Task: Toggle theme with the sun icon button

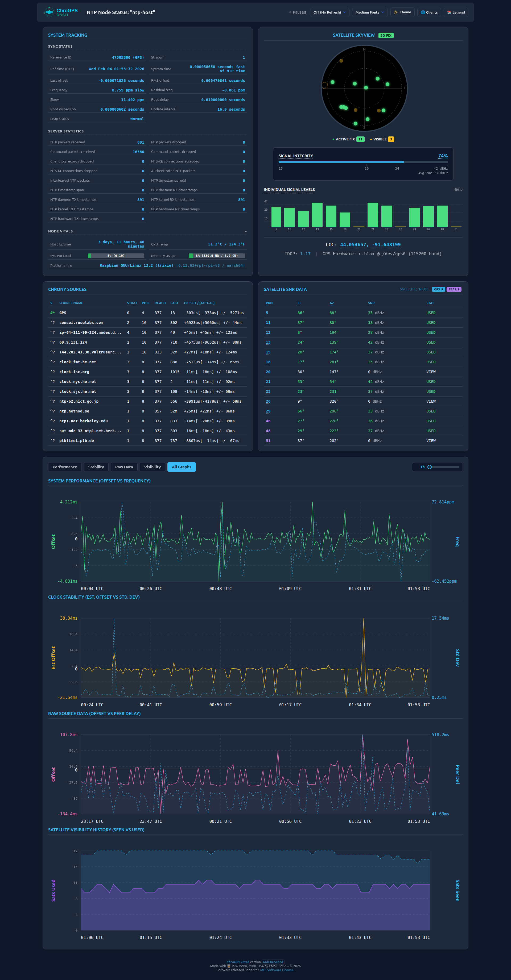Action: tap(402, 12)
